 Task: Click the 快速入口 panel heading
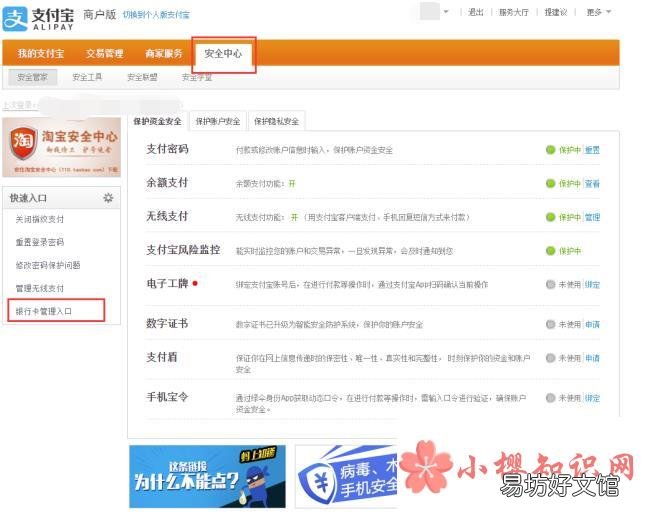tap(28, 198)
